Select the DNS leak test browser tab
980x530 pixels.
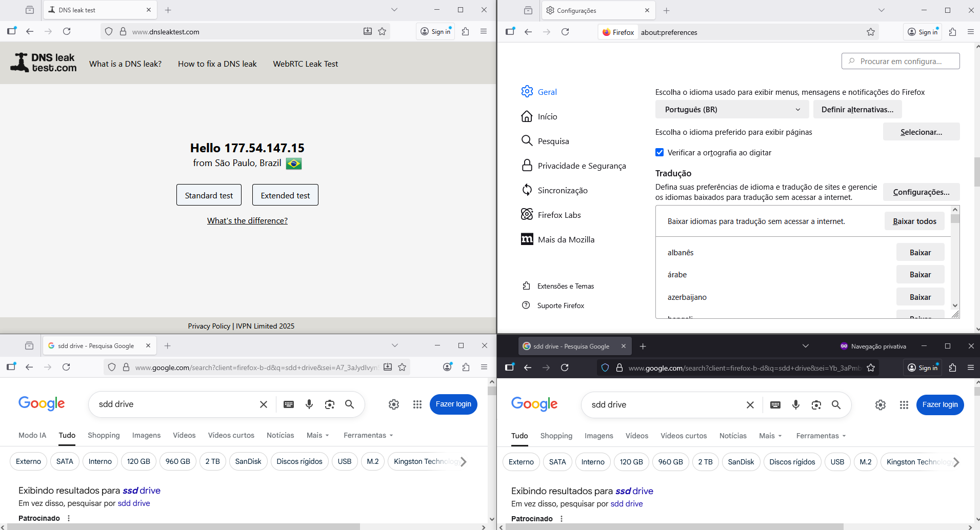pos(100,10)
